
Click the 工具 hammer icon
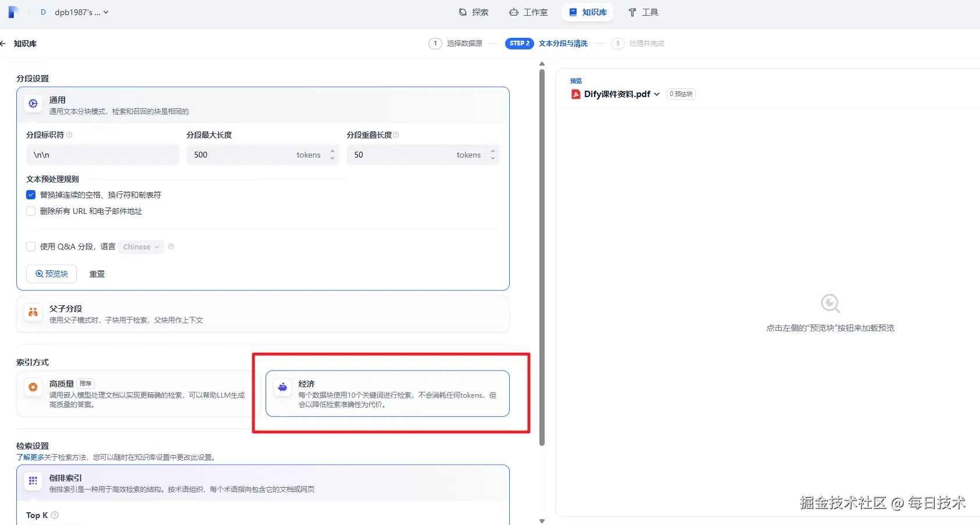point(632,12)
